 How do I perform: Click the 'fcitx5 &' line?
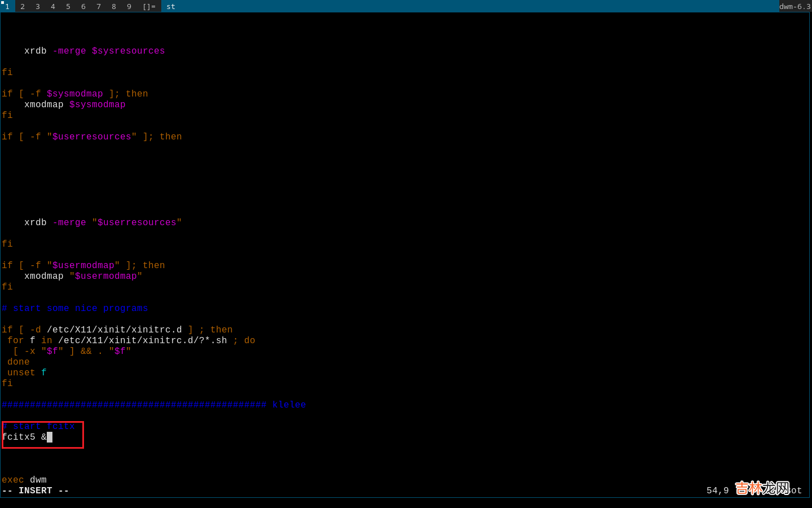24,437
